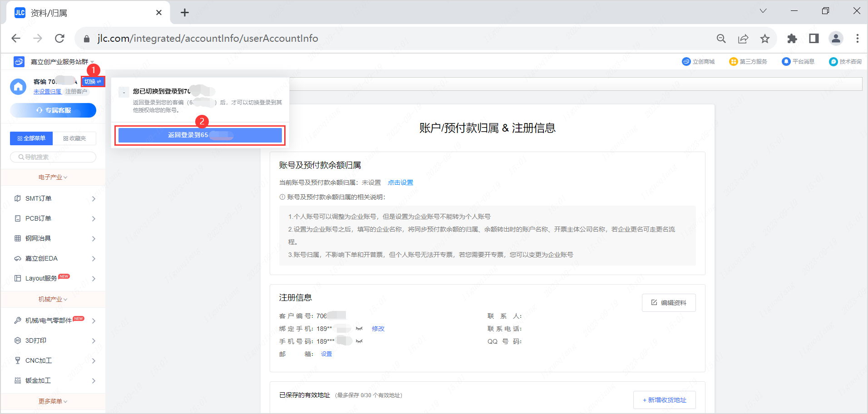
Task: Open 第三方服务 in the top bar
Action: (748, 62)
